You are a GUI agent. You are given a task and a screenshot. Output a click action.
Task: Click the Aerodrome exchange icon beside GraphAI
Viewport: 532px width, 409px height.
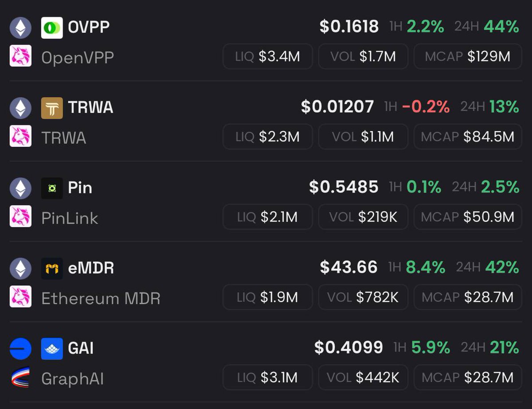pyautogui.click(x=21, y=377)
